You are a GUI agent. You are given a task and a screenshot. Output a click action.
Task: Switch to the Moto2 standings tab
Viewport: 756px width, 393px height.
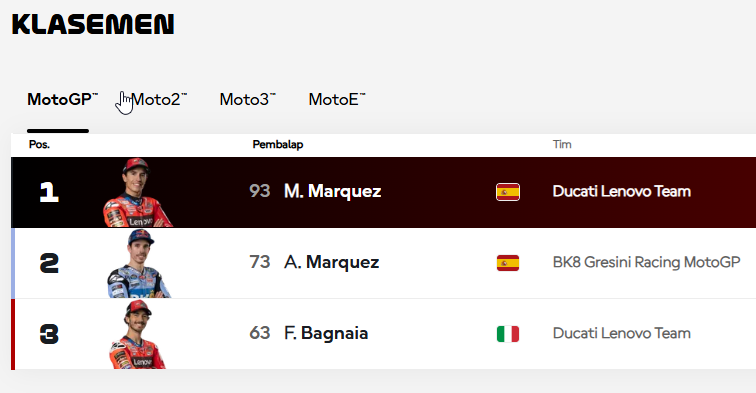159,99
